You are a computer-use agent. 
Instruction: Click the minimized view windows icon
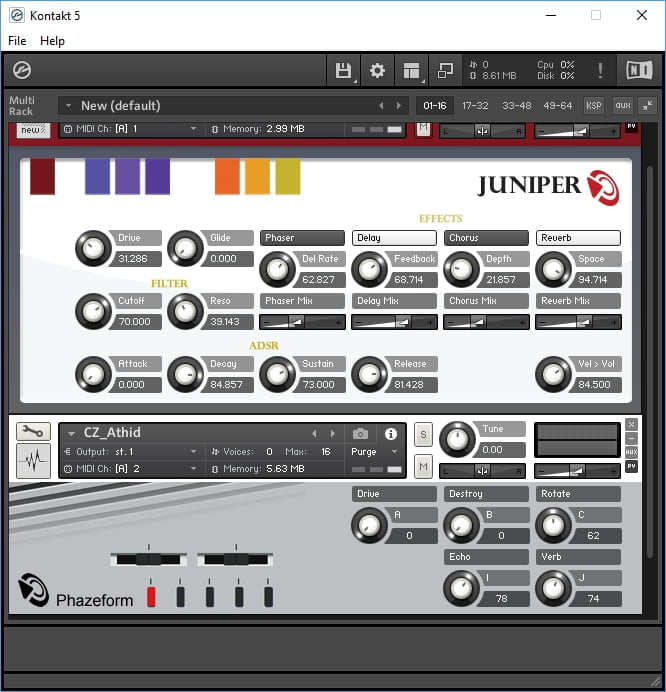coord(445,71)
